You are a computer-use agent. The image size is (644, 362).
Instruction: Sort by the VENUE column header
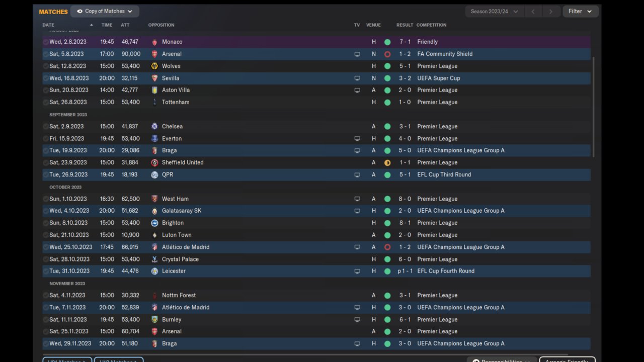click(x=373, y=25)
